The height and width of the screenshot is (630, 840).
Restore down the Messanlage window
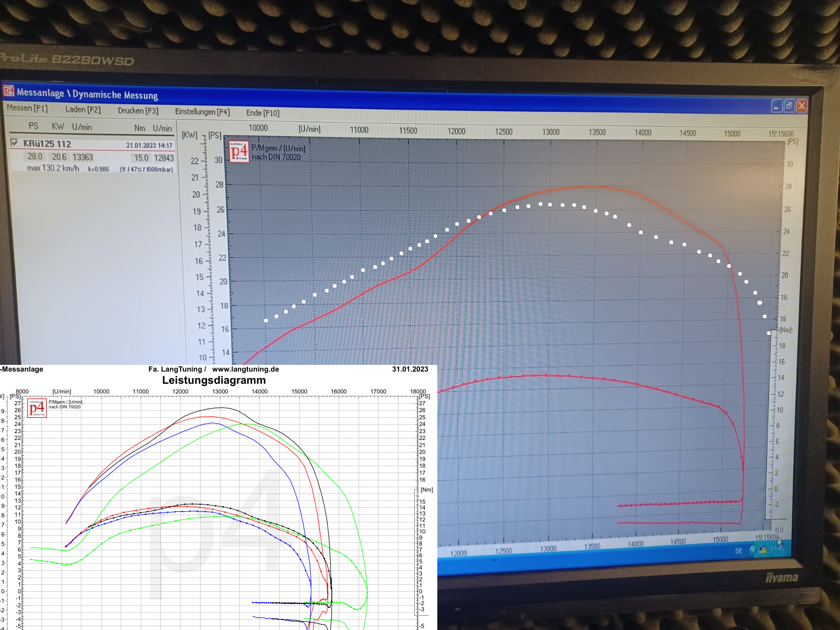coord(789,106)
